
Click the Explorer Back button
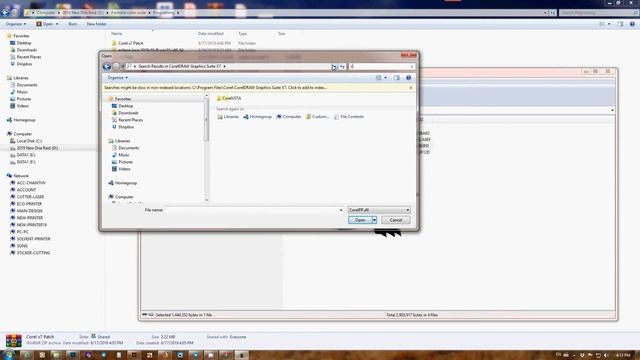pos(5,13)
